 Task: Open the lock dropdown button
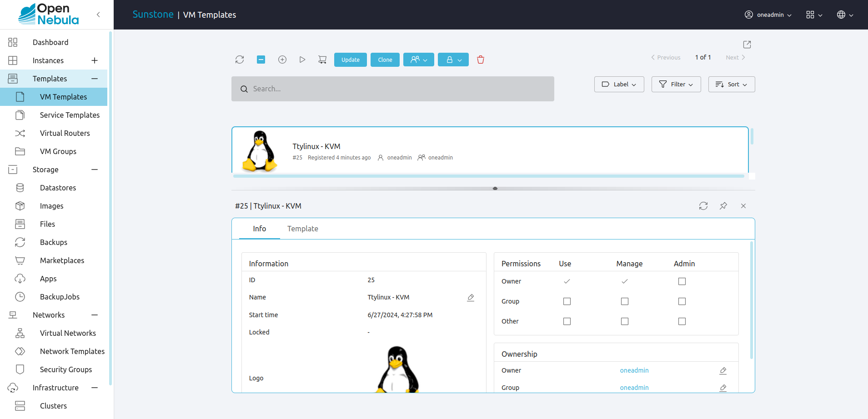tap(453, 60)
